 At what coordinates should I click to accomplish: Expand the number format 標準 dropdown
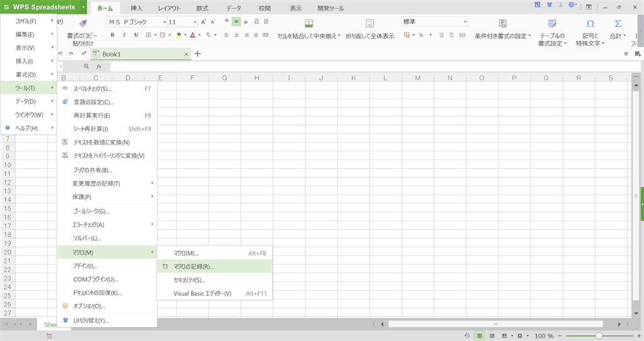point(465,22)
